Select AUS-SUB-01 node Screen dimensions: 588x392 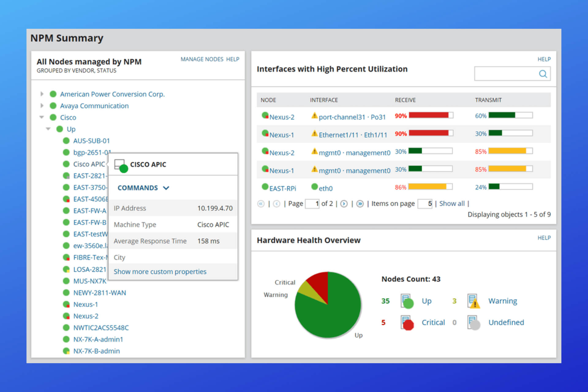click(x=91, y=141)
